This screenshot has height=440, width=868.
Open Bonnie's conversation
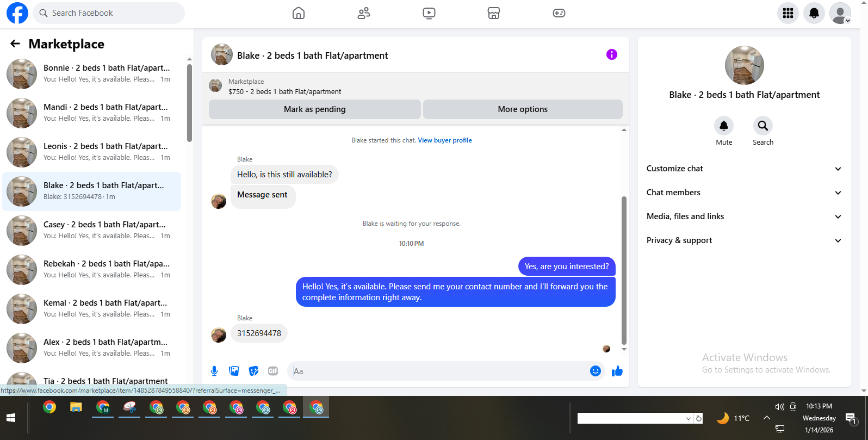click(x=91, y=74)
